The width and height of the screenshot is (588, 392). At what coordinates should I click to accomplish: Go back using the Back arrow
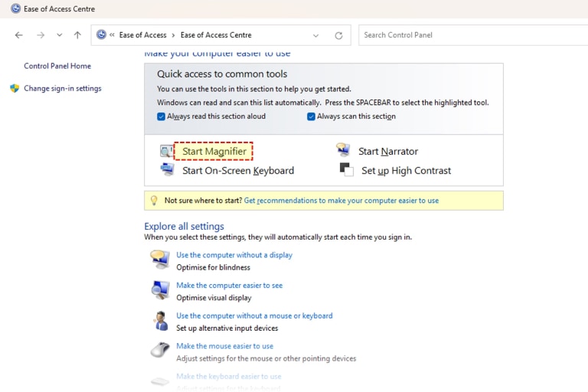(x=19, y=35)
